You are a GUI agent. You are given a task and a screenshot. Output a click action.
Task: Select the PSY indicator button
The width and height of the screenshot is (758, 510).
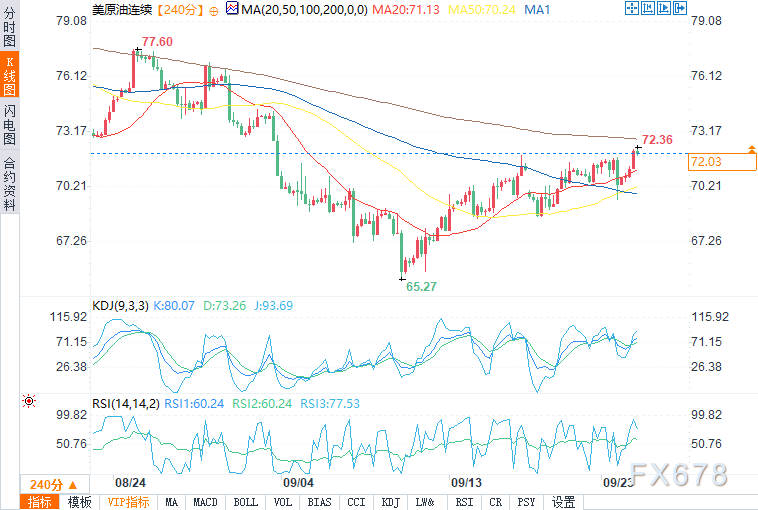pos(526,502)
